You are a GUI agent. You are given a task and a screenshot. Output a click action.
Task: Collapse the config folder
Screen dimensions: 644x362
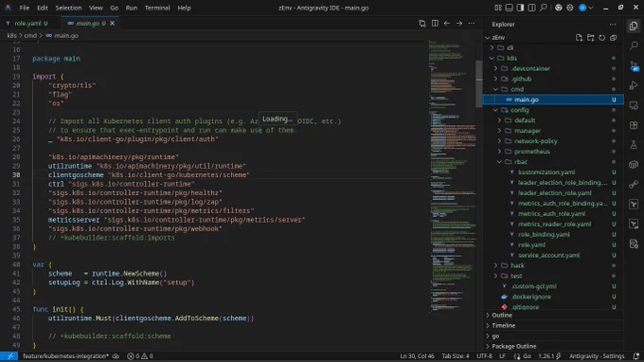[495, 110]
